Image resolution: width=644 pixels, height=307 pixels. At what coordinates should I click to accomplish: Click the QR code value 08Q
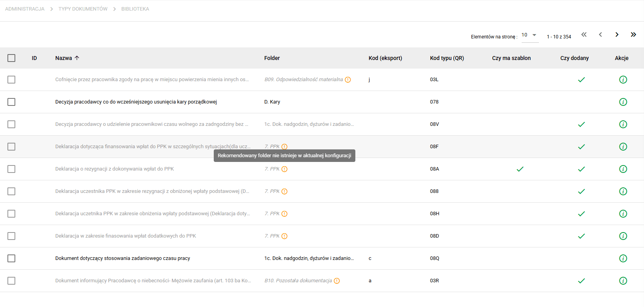[x=435, y=258]
